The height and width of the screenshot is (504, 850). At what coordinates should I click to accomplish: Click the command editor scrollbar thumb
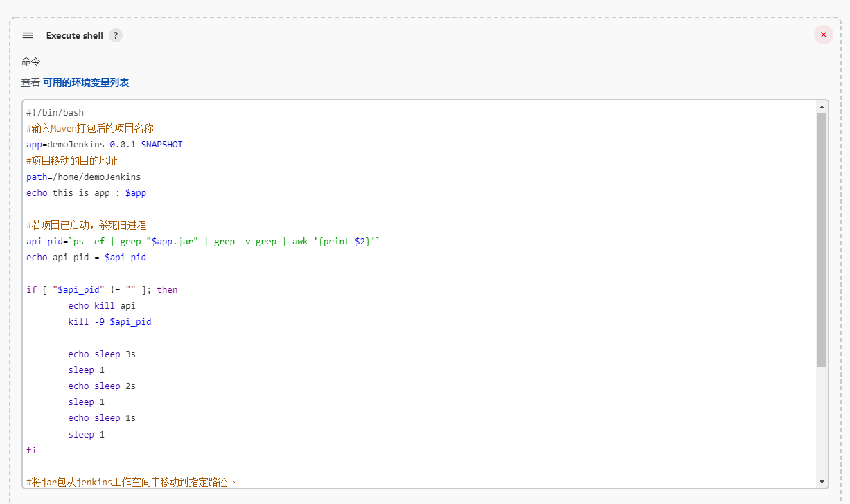[822, 239]
